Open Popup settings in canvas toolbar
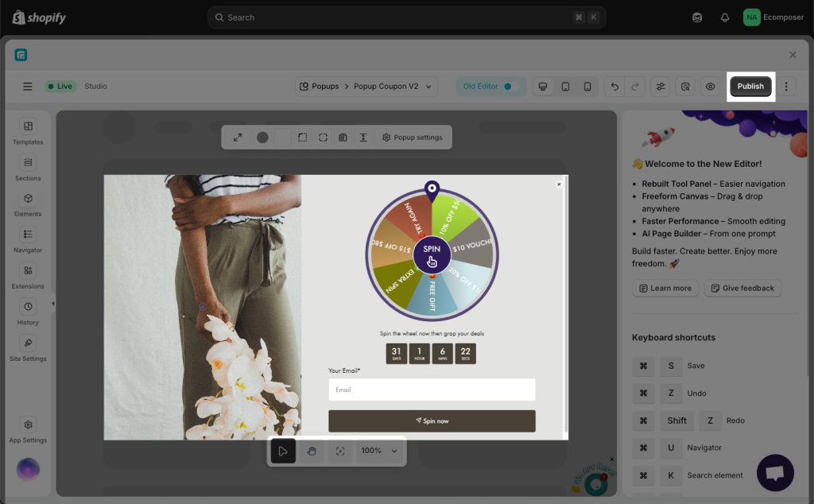Image resolution: width=814 pixels, height=504 pixels. pyautogui.click(x=412, y=138)
